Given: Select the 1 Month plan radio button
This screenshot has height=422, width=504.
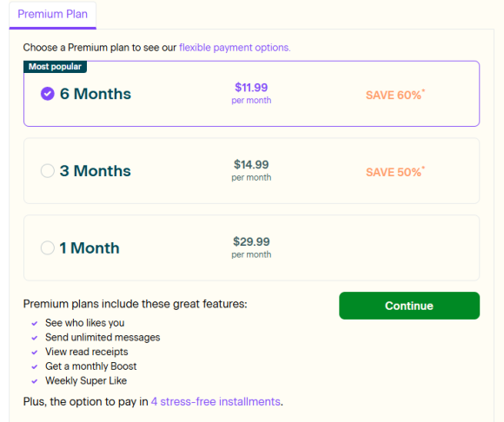Looking at the screenshot, I should pyautogui.click(x=48, y=248).
